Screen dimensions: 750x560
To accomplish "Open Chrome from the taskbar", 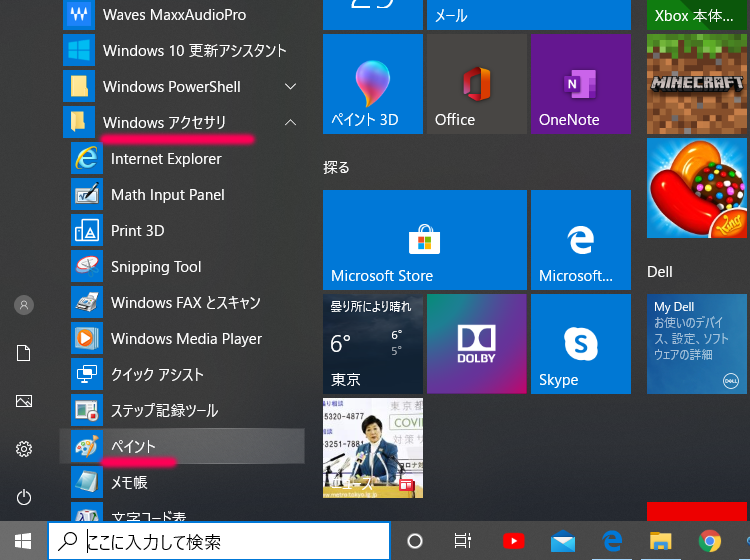I will coord(710,541).
